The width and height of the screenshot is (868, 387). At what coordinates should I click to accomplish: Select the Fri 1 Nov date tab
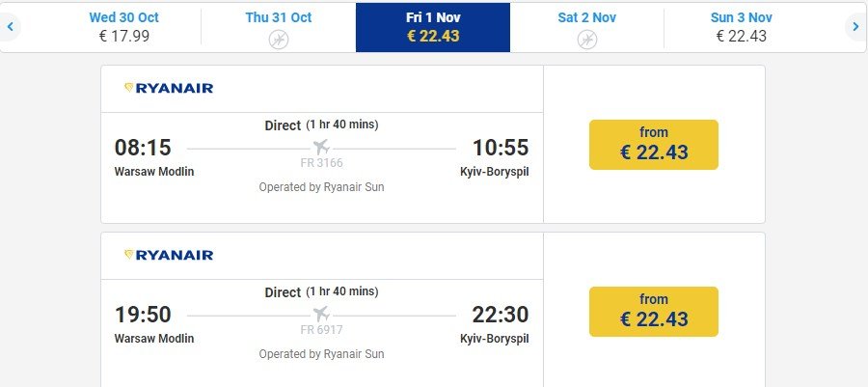432,27
